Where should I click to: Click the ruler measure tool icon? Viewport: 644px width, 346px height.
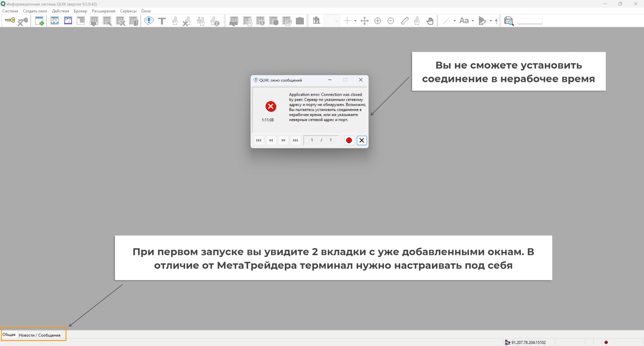404,21
